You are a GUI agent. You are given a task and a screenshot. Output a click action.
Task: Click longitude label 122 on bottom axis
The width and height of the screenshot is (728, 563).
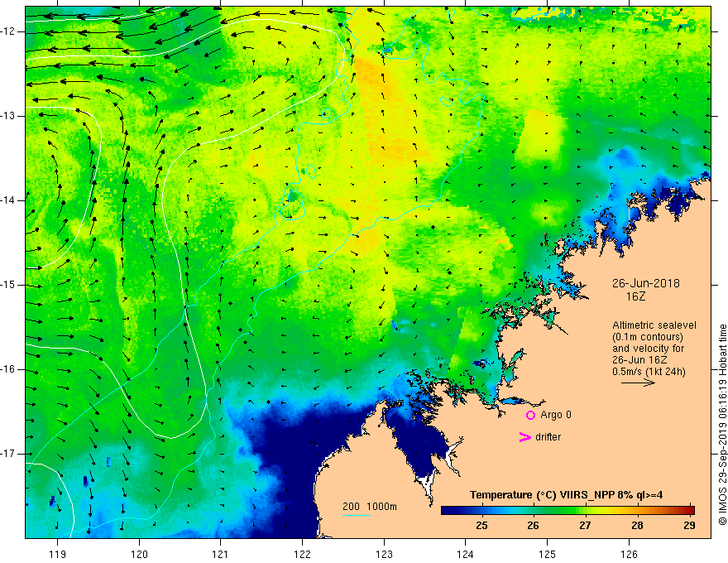[x=302, y=554]
